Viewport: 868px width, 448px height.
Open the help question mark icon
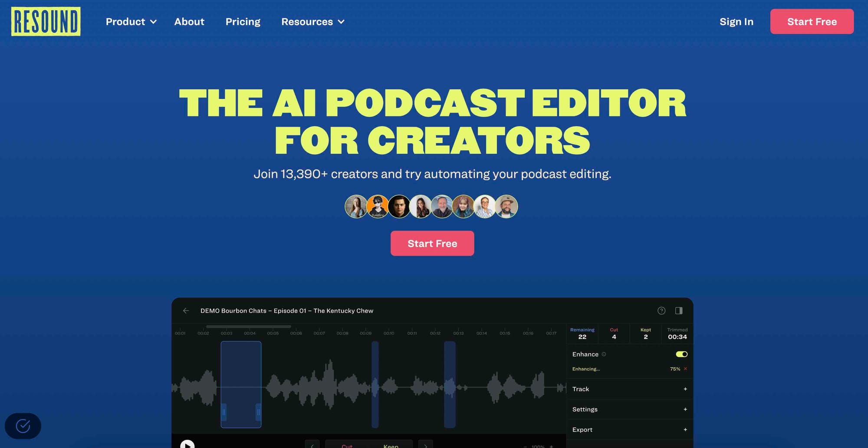(x=661, y=310)
